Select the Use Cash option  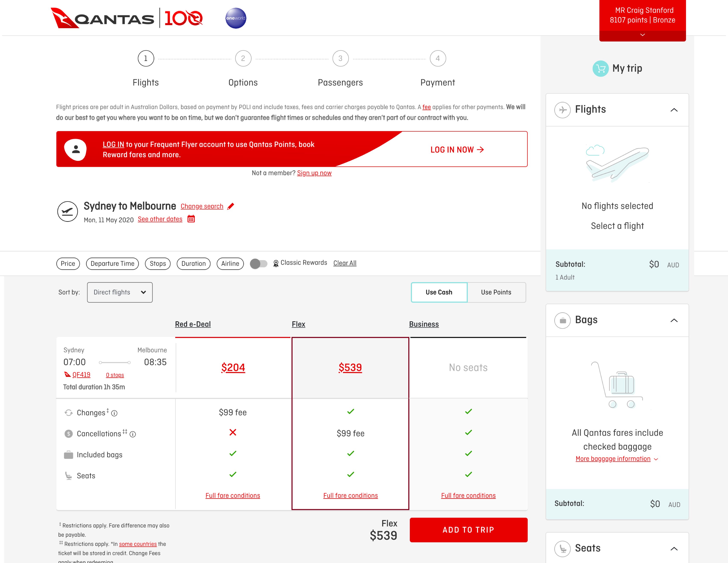pyautogui.click(x=439, y=292)
